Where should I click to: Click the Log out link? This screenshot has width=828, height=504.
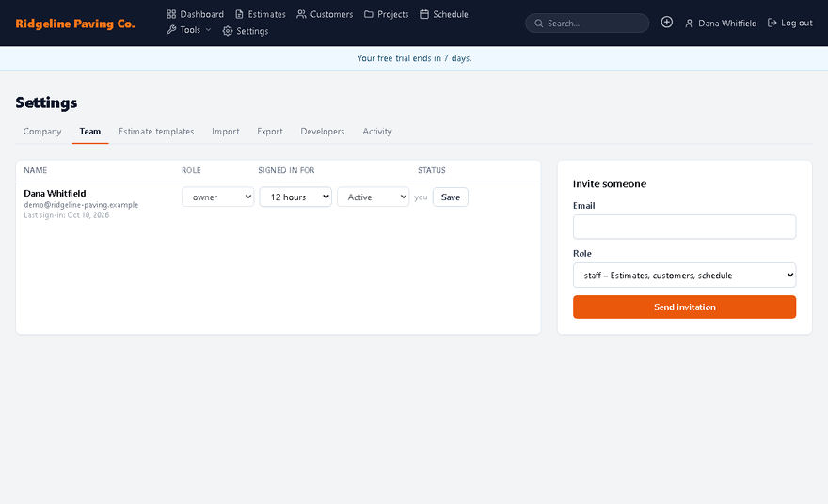coord(790,23)
